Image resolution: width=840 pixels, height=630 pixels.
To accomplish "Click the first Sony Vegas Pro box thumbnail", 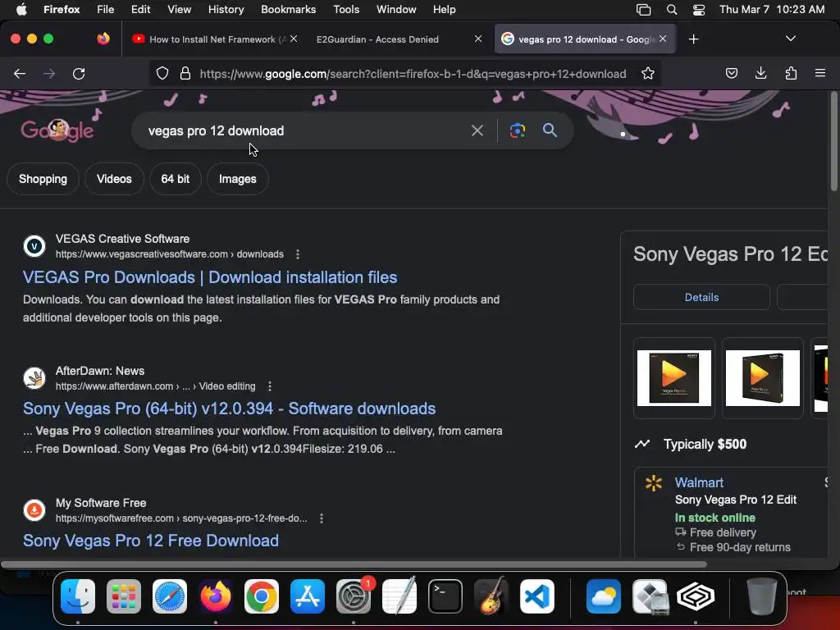I will 674,378.
